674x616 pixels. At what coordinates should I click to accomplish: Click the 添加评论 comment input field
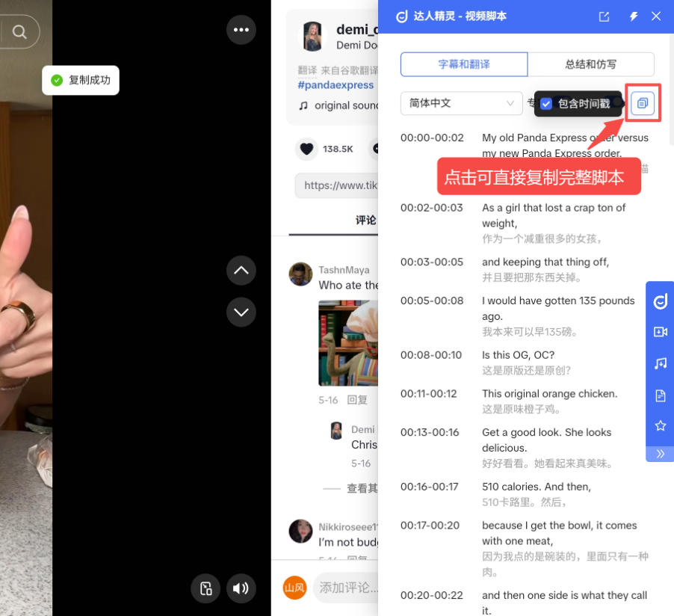pyautogui.click(x=347, y=588)
